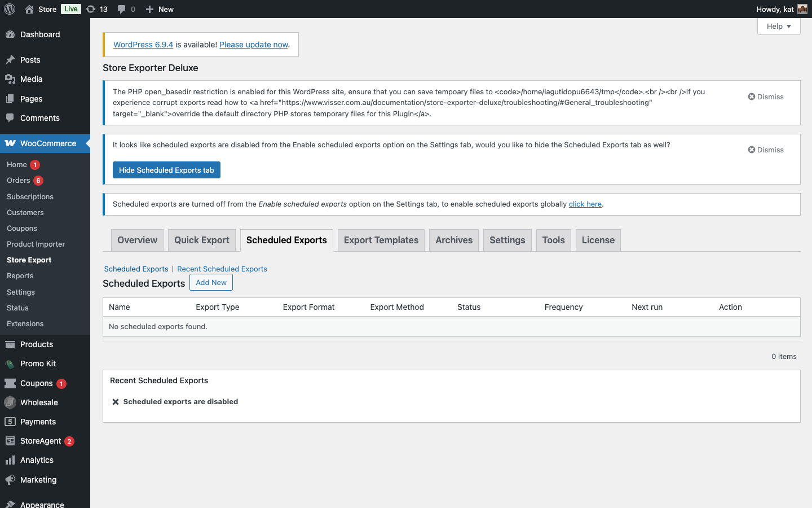This screenshot has height=508, width=812.
Task: Add a new scheduled export
Action: click(211, 282)
